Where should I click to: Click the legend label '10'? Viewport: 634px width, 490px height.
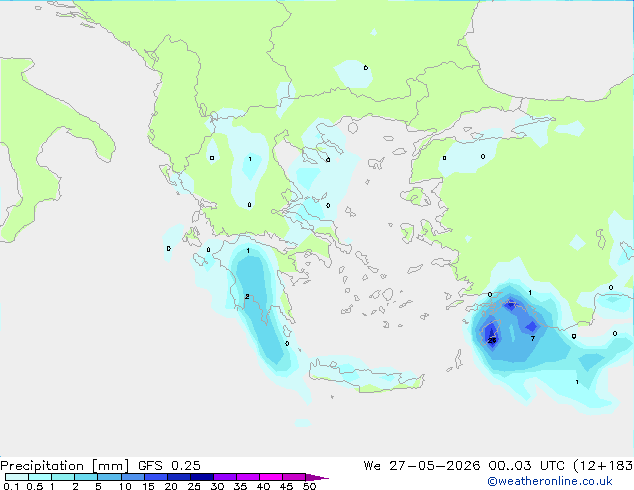[125, 486]
